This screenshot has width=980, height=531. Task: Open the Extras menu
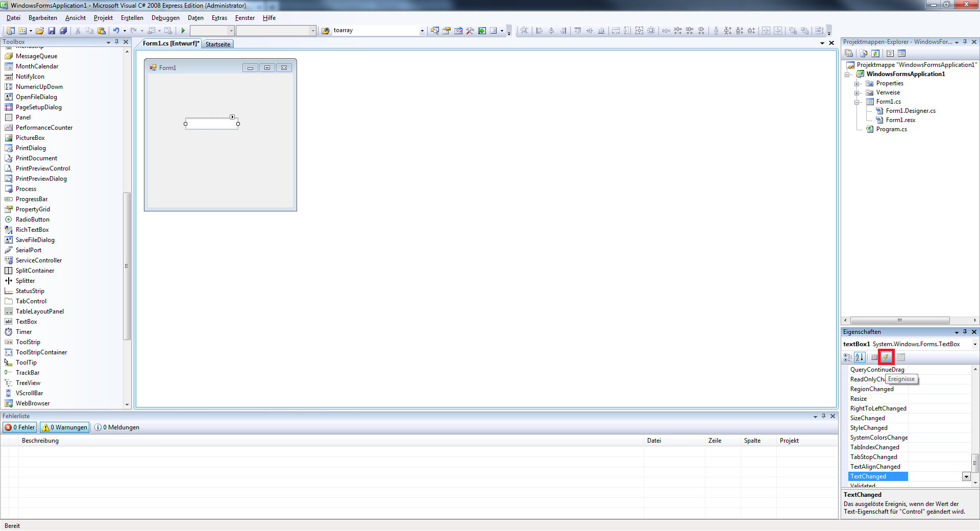point(219,18)
